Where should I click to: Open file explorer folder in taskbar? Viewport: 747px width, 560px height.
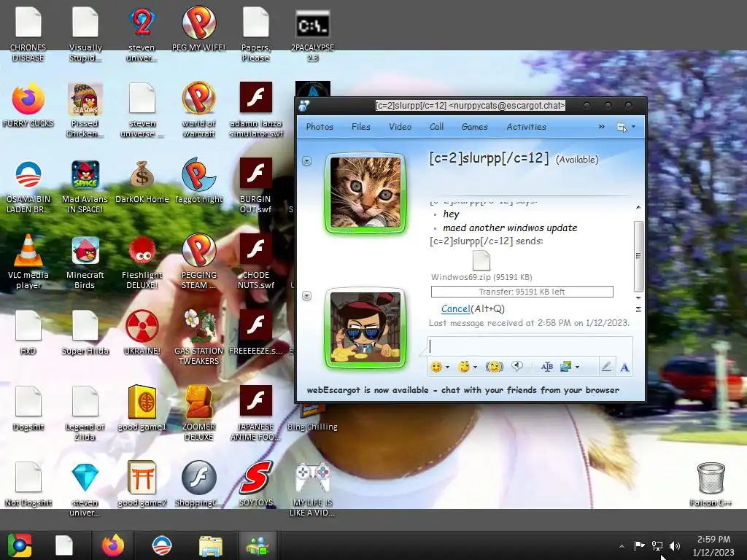pyautogui.click(x=210, y=545)
